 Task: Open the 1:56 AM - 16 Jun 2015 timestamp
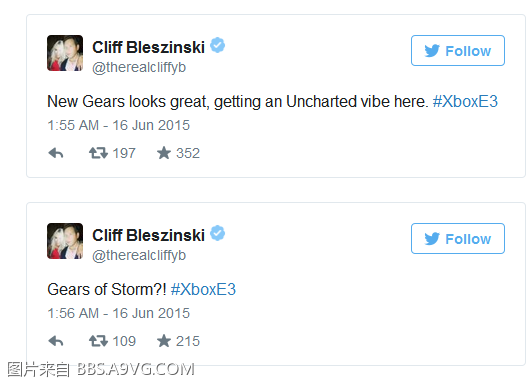point(119,313)
